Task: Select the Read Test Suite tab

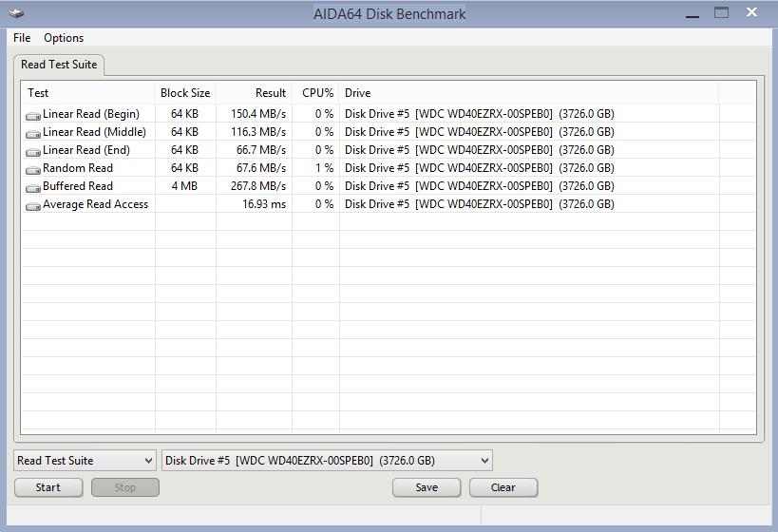Action: (x=59, y=65)
